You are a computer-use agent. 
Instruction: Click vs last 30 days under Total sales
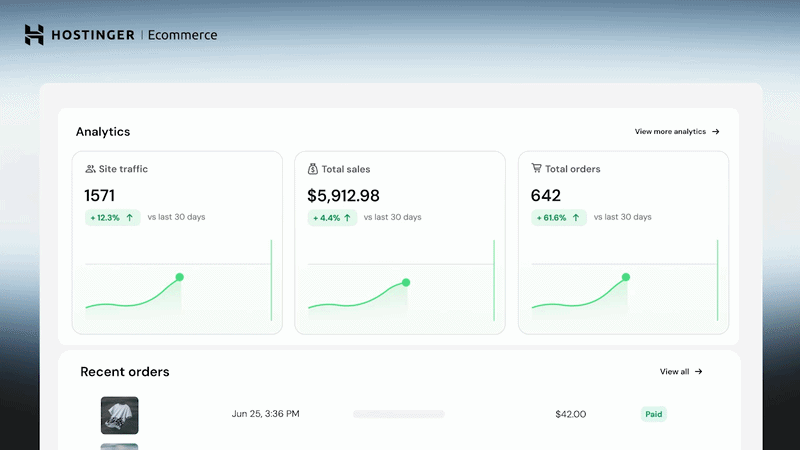pyautogui.click(x=392, y=217)
